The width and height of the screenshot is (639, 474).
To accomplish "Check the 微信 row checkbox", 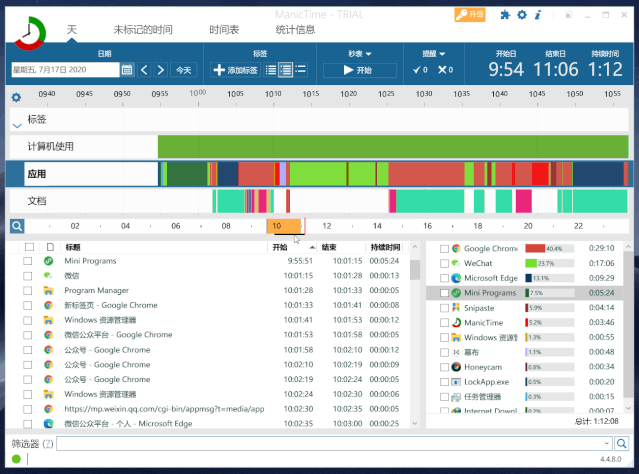I will point(28,276).
